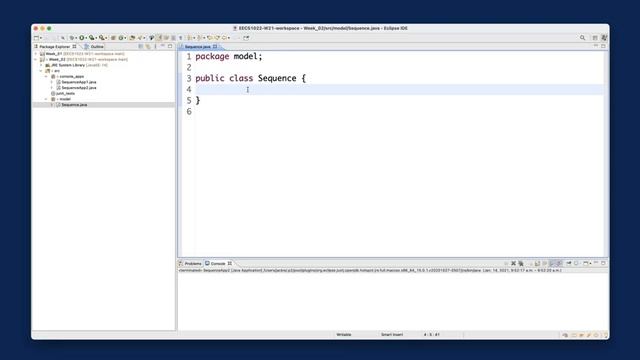The height and width of the screenshot is (360, 640).
Task: Select SequenceApp1.java in Package Explorer
Action: pos(79,82)
